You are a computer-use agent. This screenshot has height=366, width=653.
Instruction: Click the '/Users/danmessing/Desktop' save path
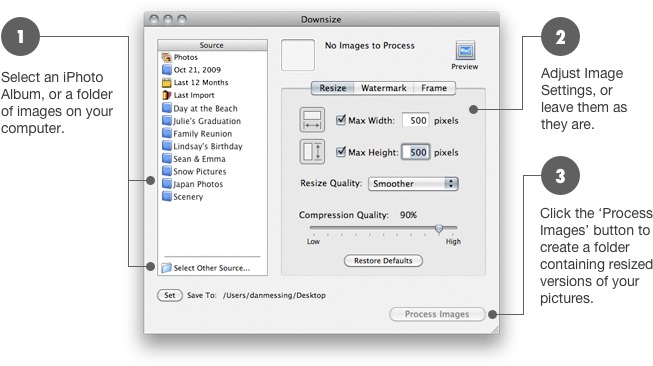(274, 295)
